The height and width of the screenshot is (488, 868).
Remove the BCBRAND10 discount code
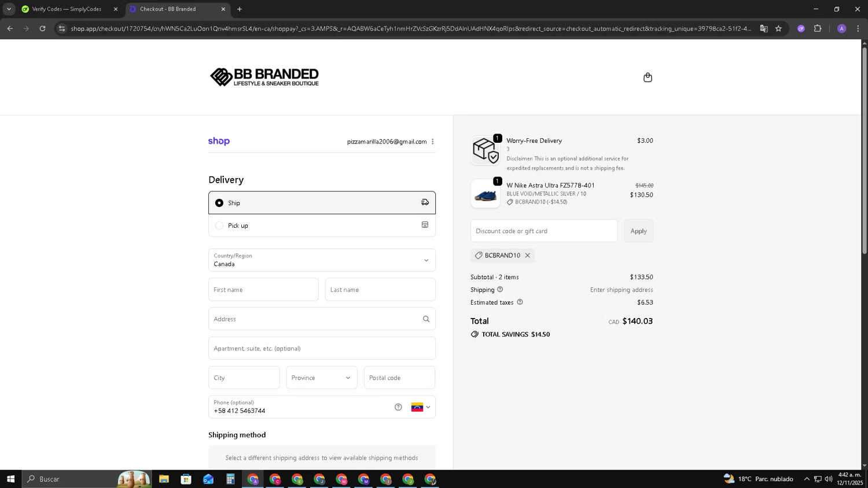pos(527,255)
